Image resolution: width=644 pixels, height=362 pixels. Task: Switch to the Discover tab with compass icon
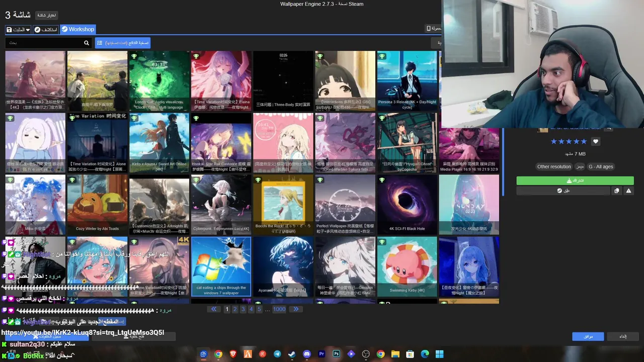tap(46, 30)
